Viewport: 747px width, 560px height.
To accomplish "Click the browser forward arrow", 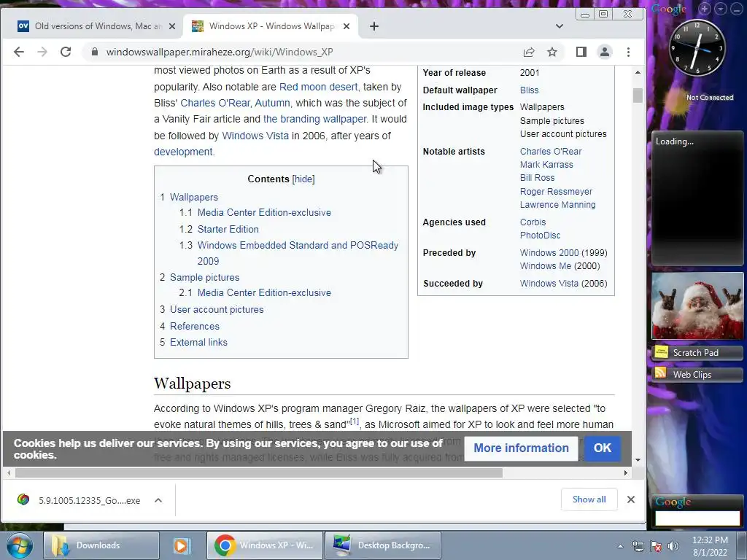I will pyautogui.click(x=42, y=52).
